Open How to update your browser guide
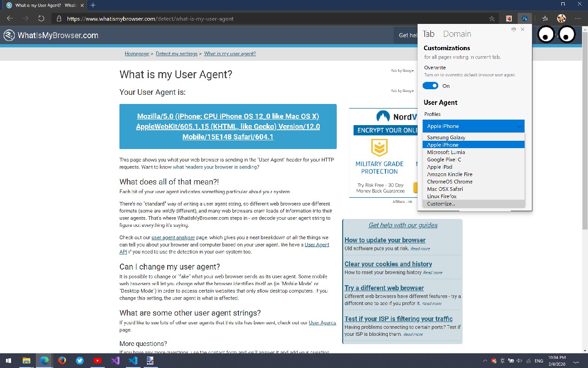Viewport: 588px width, 368px height. [x=385, y=240]
